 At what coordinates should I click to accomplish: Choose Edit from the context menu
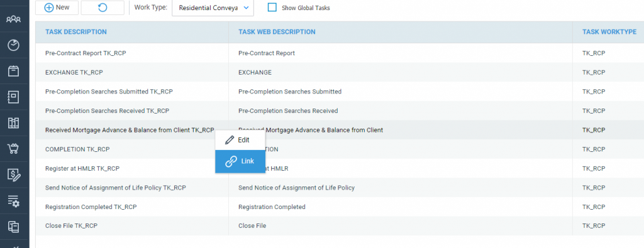pyautogui.click(x=240, y=140)
